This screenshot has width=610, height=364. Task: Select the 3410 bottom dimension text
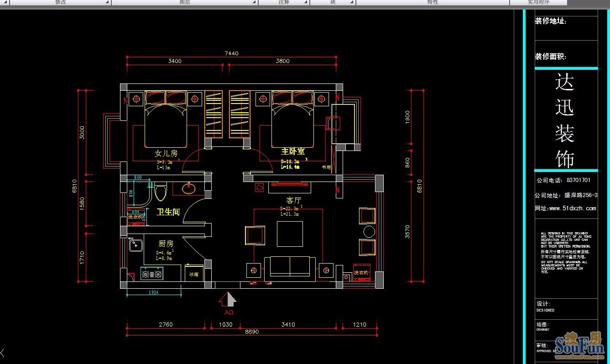click(x=288, y=325)
